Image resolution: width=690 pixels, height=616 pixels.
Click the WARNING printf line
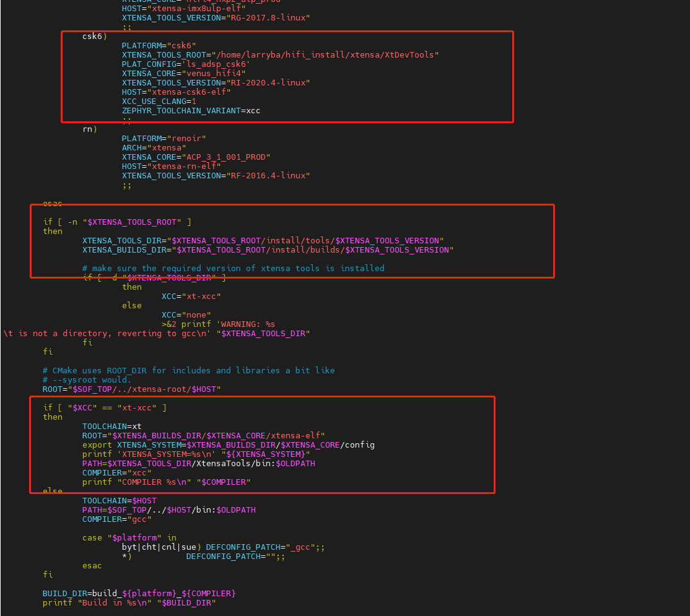(220, 324)
